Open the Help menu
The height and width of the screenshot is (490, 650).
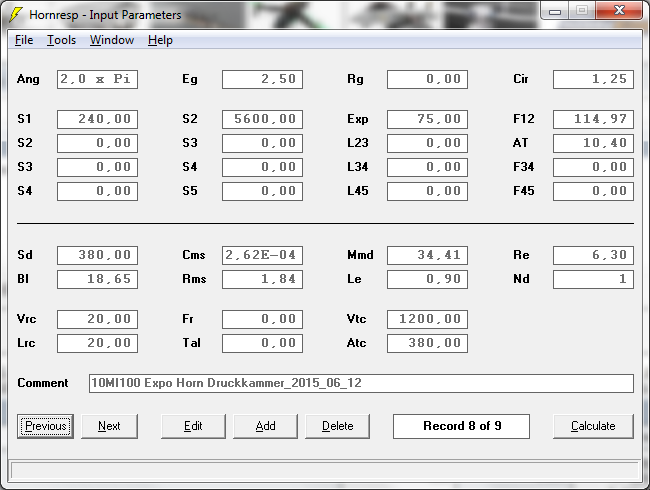[x=160, y=40]
